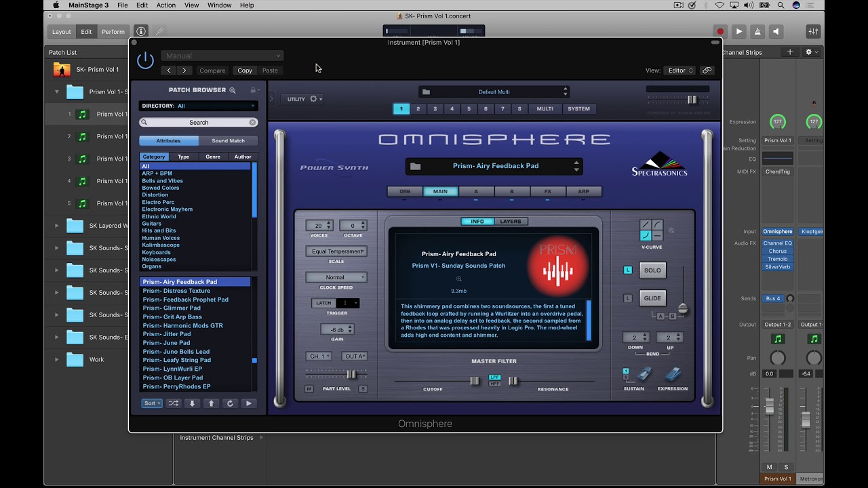Select the MULTI page button
868x488 pixels.
[x=545, y=108]
